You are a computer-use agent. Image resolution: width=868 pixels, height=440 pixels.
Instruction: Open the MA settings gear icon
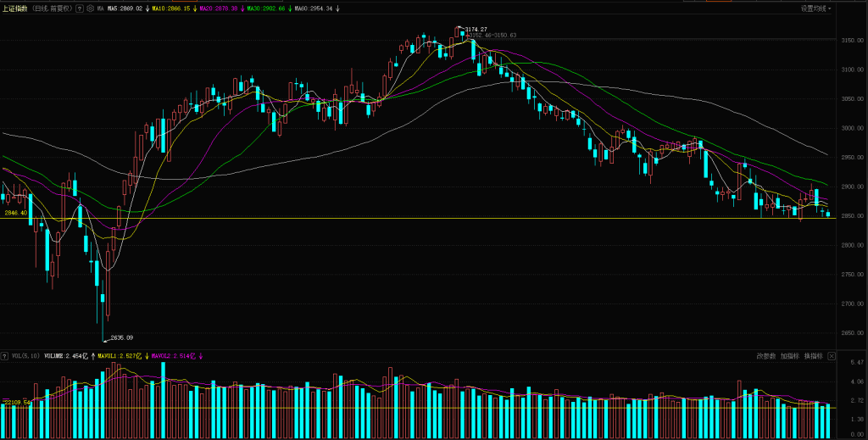[90, 8]
